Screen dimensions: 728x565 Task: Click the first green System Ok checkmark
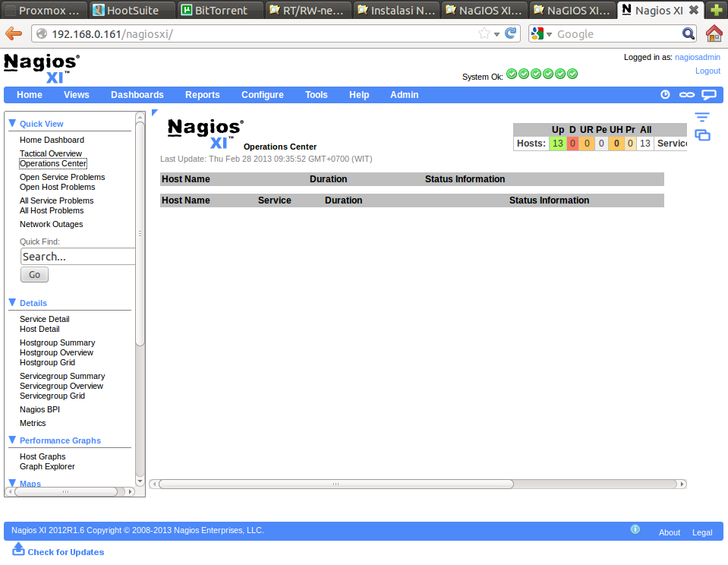click(x=512, y=74)
